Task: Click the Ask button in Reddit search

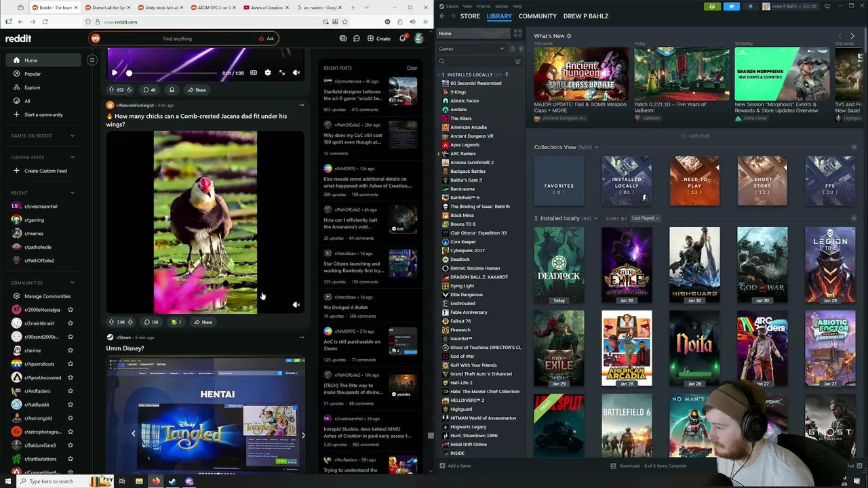Action: click(267, 39)
